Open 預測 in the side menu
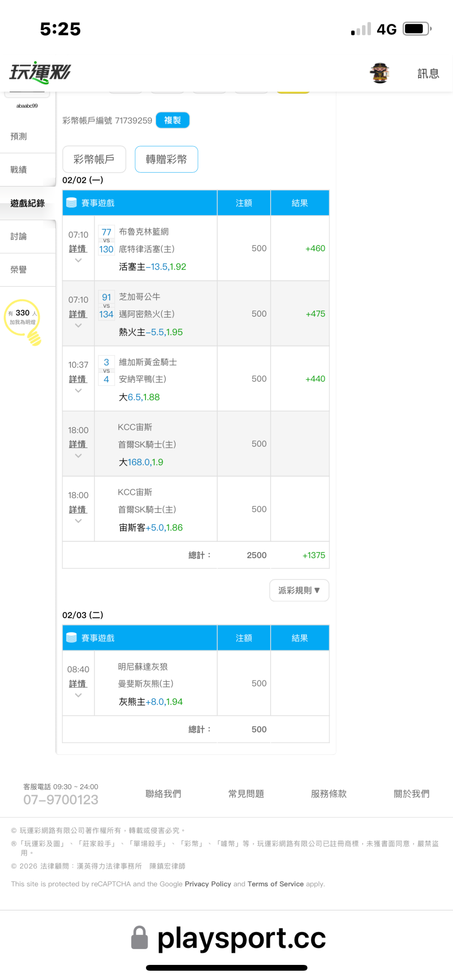 point(19,136)
